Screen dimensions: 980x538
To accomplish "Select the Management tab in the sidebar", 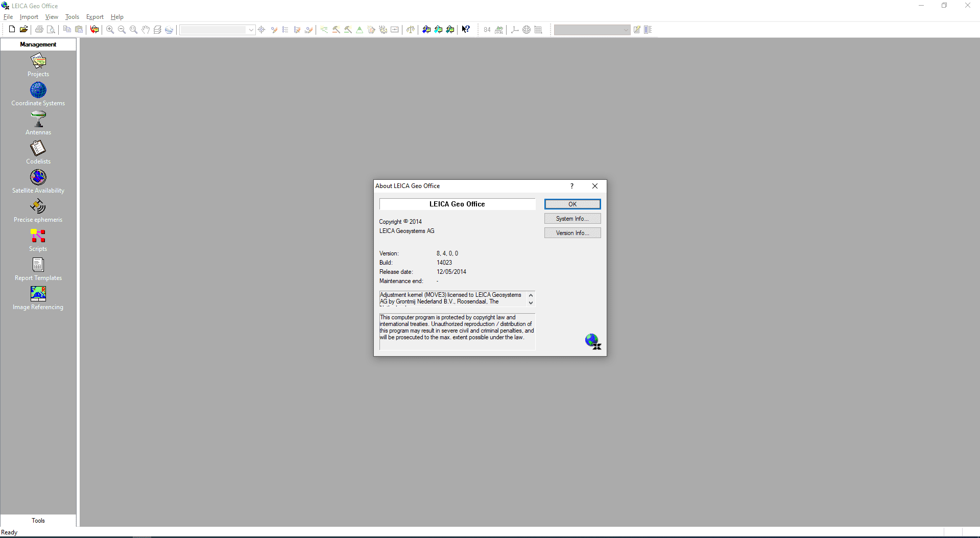I will click(x=38, y=44).
